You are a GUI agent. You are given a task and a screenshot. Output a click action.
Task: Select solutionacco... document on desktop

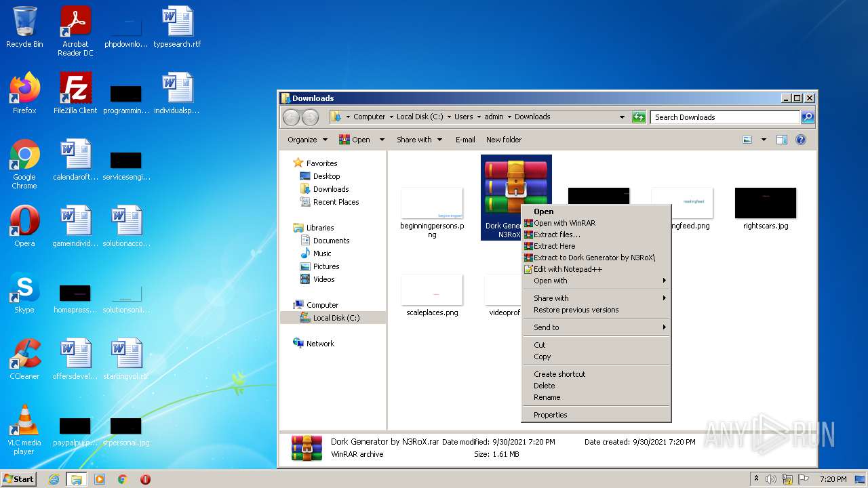[x=126, y=226]
